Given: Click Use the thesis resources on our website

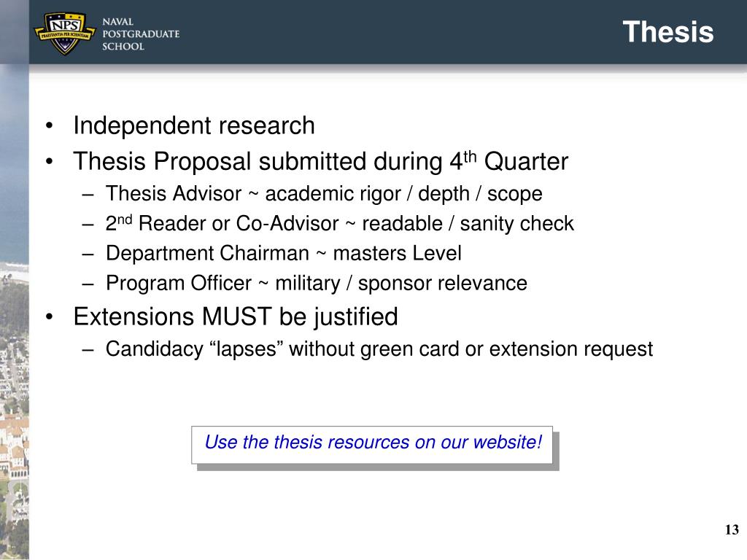Looking at the screenshot, I should (373, 443).
